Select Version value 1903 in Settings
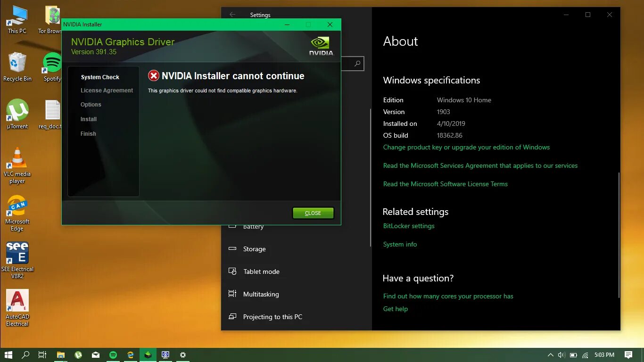 click(443, 112)
